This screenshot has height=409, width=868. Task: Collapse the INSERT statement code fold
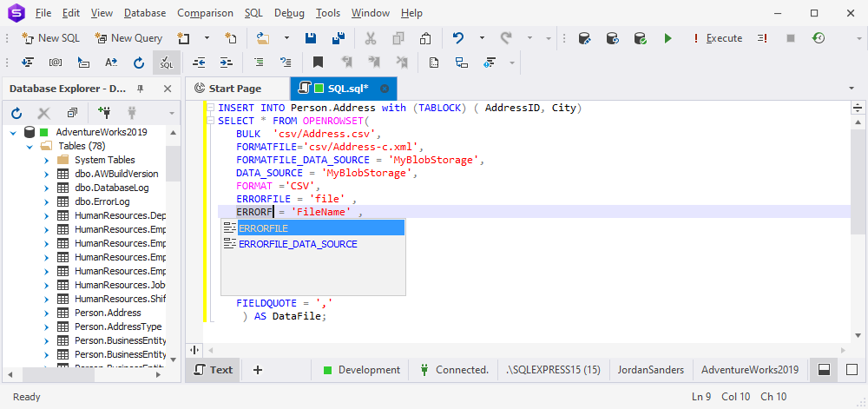[x=211, y=108]
